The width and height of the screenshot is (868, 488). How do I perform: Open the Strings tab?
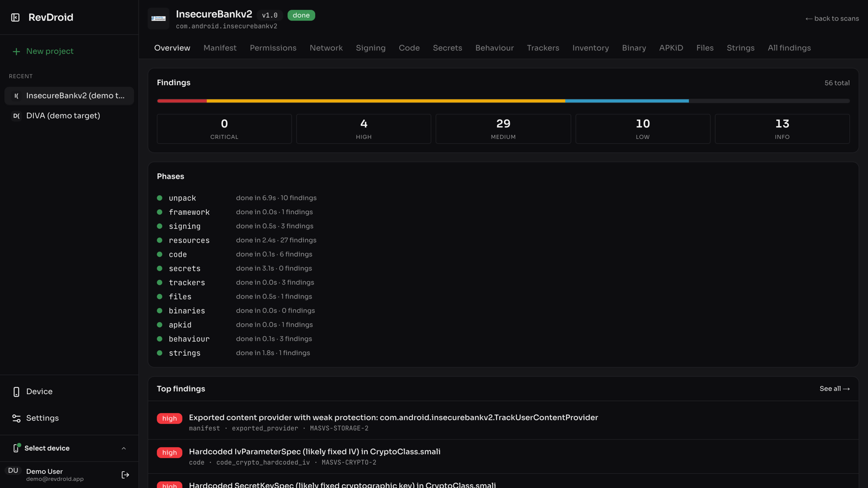(x=741, y=48)
